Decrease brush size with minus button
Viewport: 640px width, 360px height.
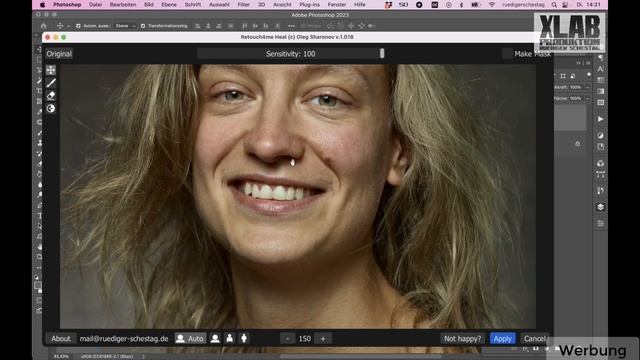pos(287,338)
